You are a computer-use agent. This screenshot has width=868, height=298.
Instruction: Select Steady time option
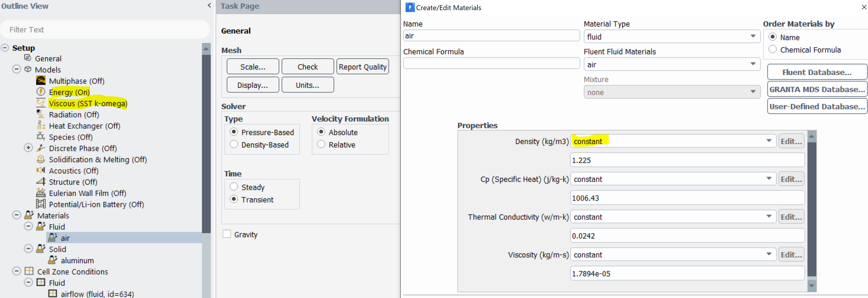(x=233, y=187)
